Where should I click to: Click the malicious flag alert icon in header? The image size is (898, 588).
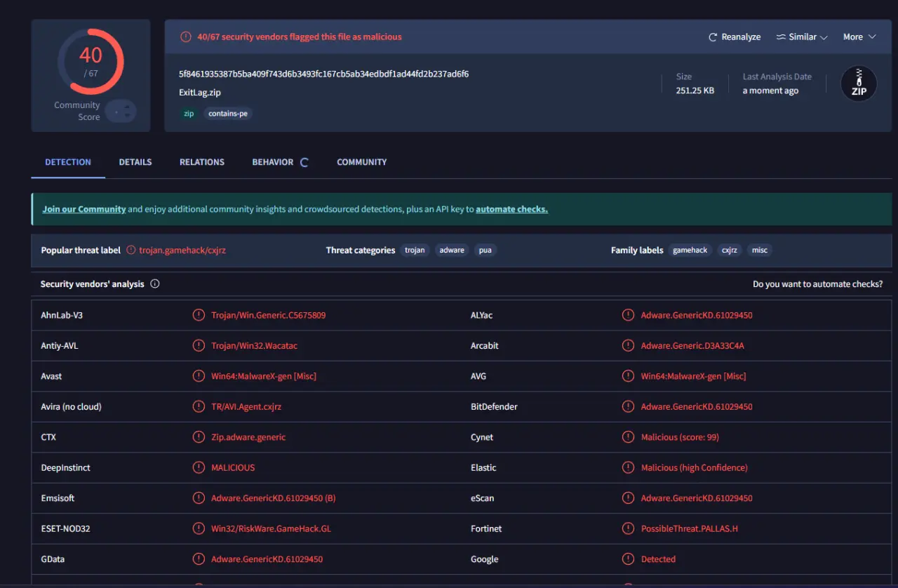tap(185, 37)
